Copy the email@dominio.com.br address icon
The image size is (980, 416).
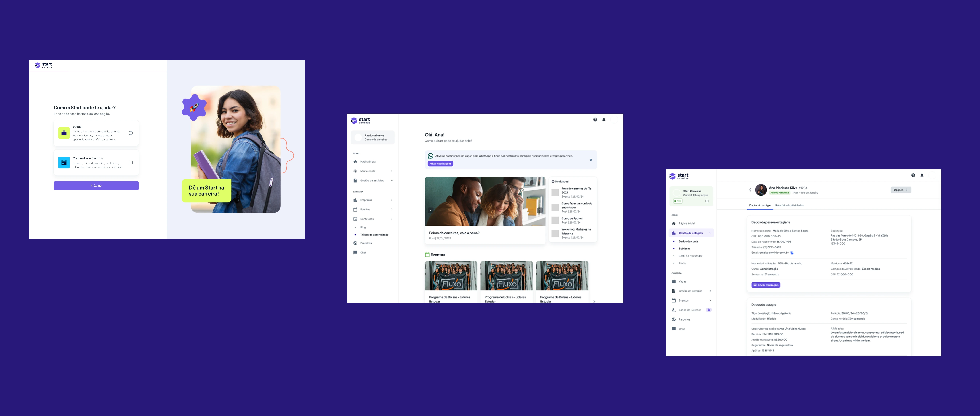point(792,253)
